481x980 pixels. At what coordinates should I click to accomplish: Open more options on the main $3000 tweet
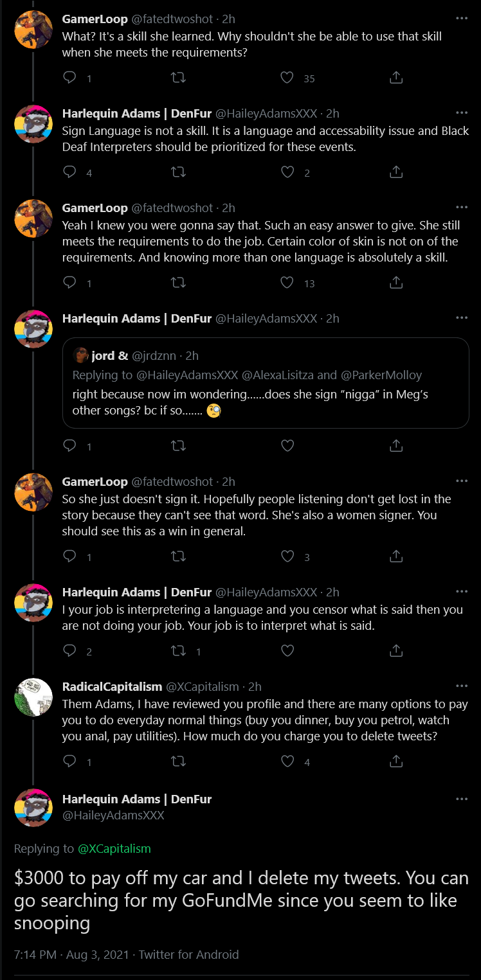(x=462, y=799)
